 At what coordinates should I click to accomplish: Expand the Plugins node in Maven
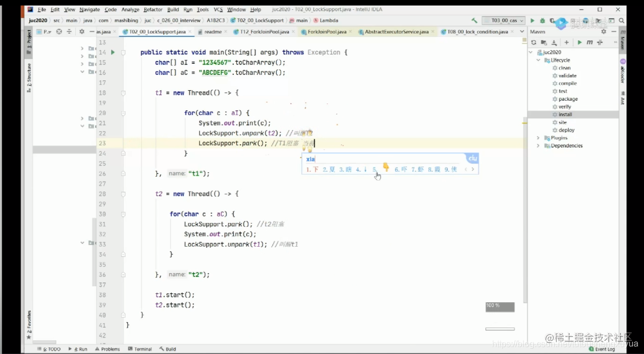(538, 138)
